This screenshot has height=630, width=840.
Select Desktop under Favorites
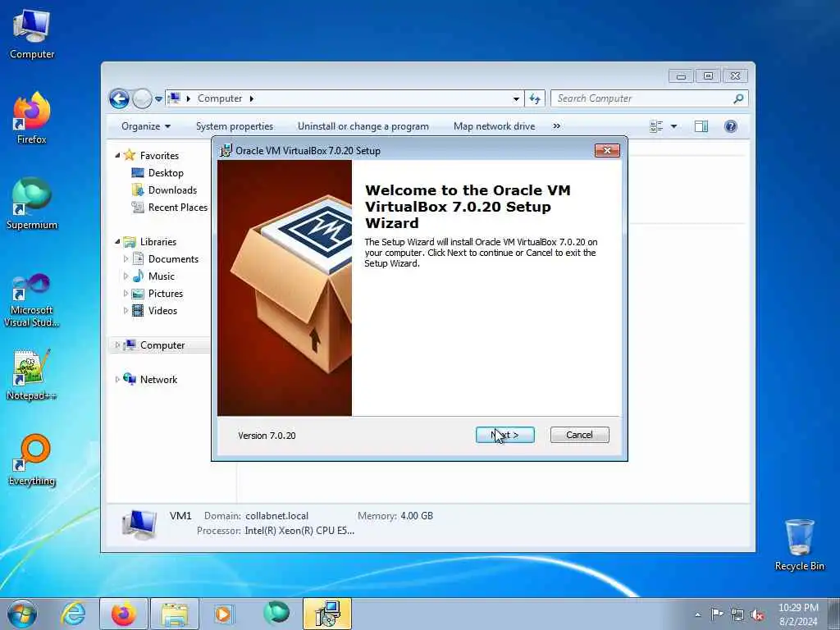[166, 173]
